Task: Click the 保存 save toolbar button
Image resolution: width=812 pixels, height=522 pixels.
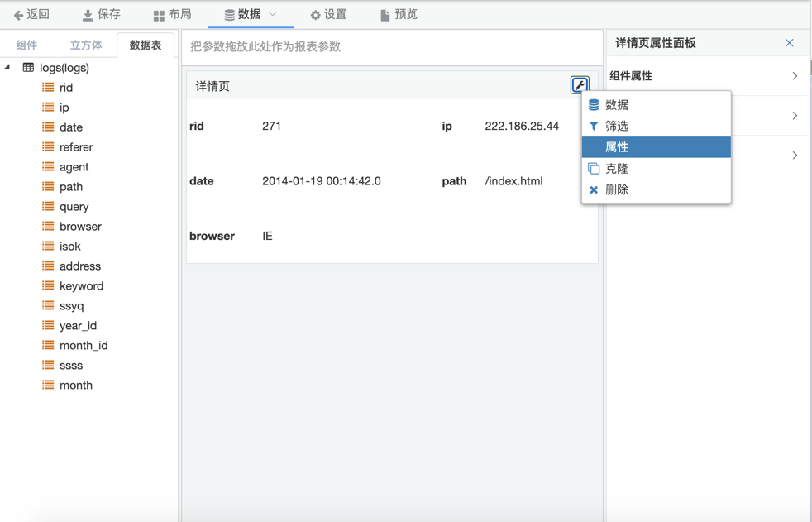Action: click(101, 15)
